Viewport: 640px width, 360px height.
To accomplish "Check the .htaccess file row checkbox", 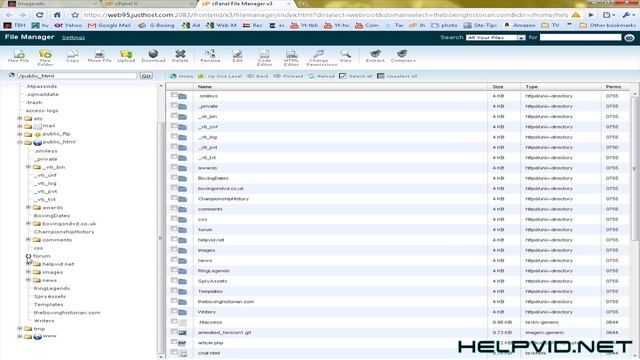I will (174, 321).
